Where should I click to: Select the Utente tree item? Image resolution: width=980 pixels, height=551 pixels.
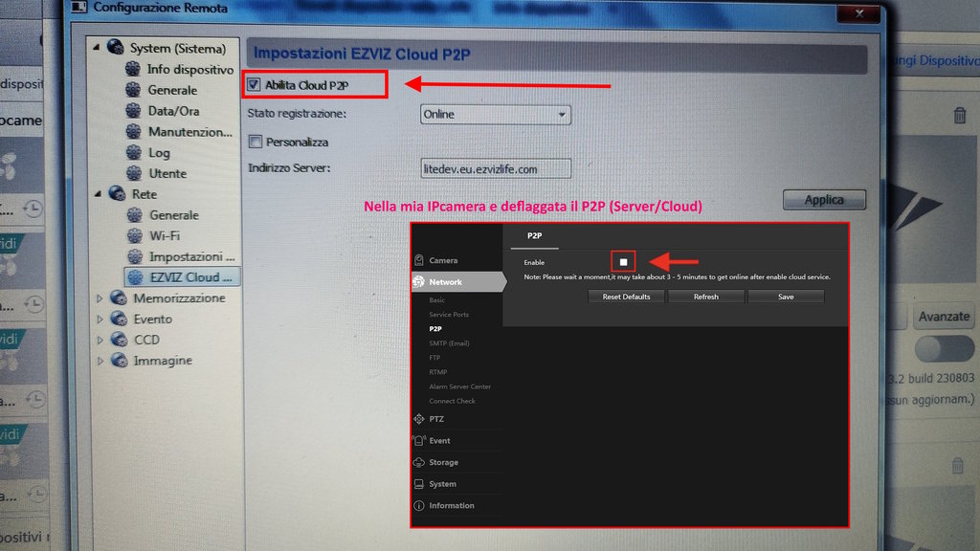167,174
